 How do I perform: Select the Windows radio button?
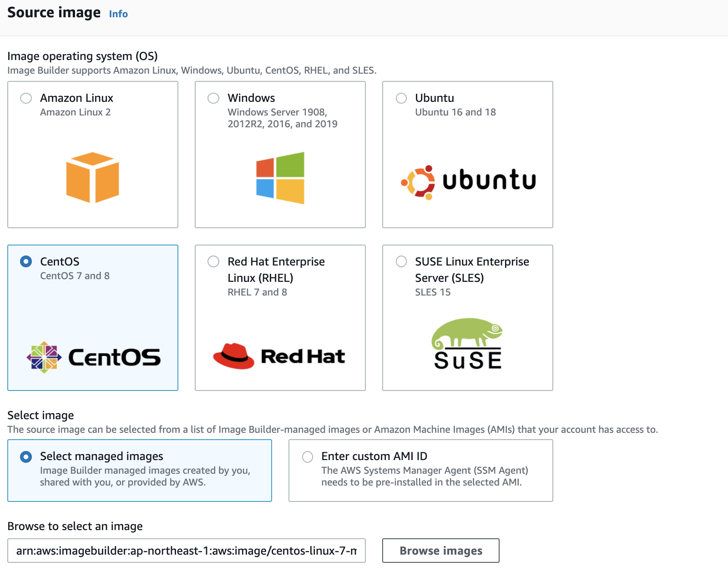(x=213, y=98)
